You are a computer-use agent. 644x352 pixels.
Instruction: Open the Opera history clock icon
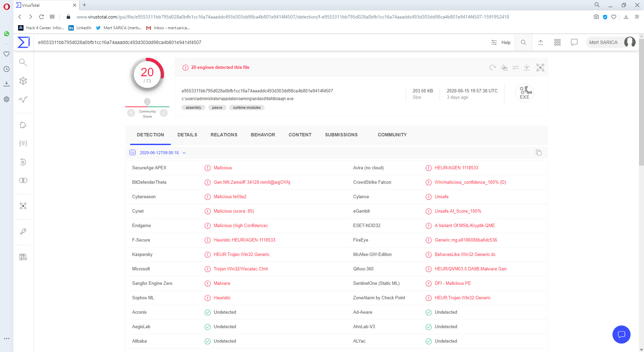point(6,69)
